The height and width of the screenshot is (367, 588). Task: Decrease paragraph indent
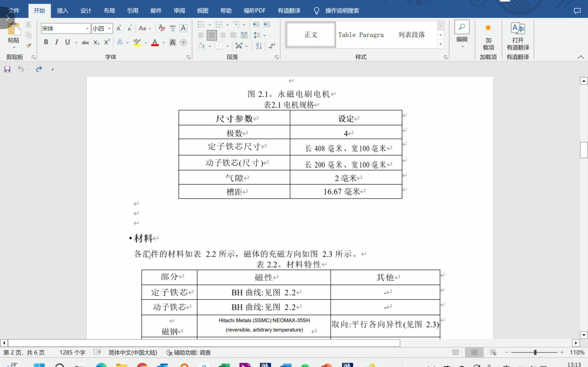[256, 24]
